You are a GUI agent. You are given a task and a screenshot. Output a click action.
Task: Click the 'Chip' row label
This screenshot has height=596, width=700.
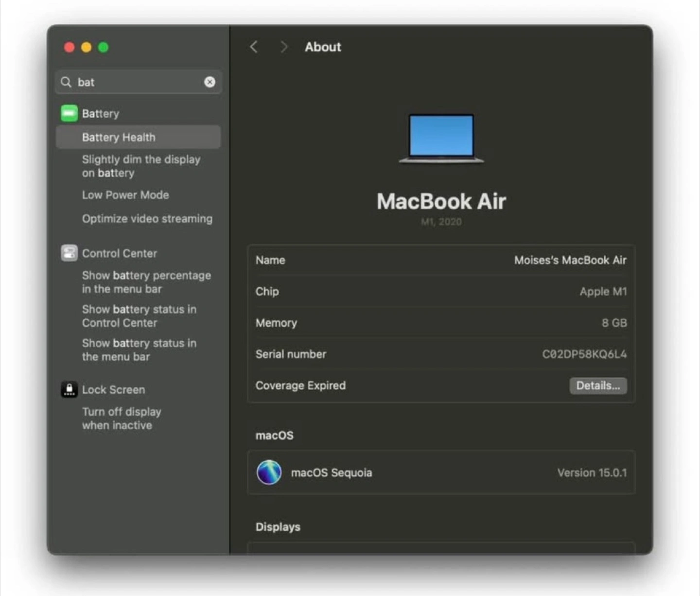coord(267,292)
